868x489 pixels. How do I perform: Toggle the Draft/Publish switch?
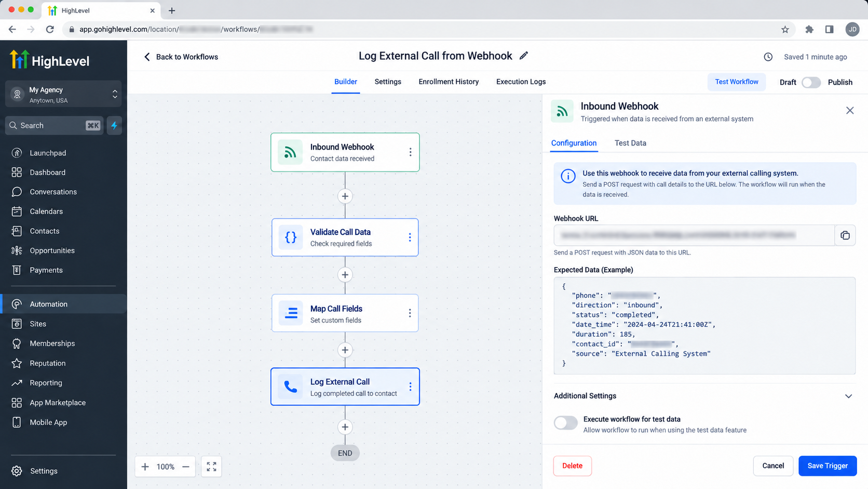(811, 82)
